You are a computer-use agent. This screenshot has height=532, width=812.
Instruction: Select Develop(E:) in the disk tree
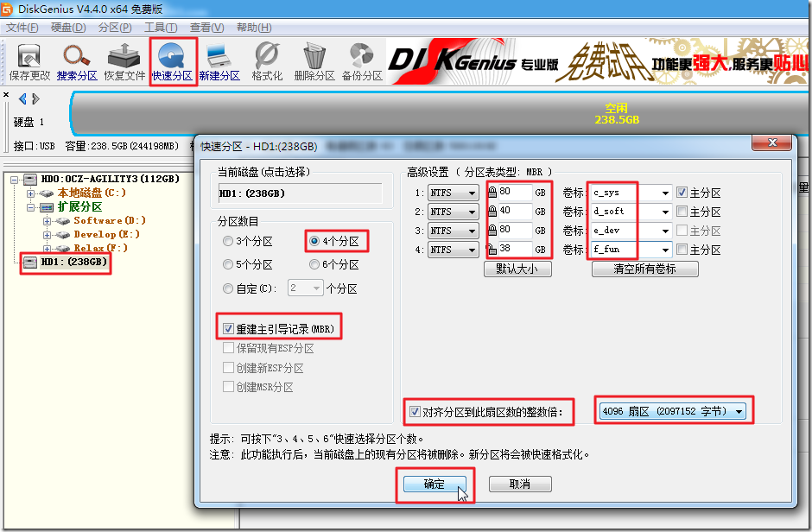pyautogui.click(x=106, y=234)
